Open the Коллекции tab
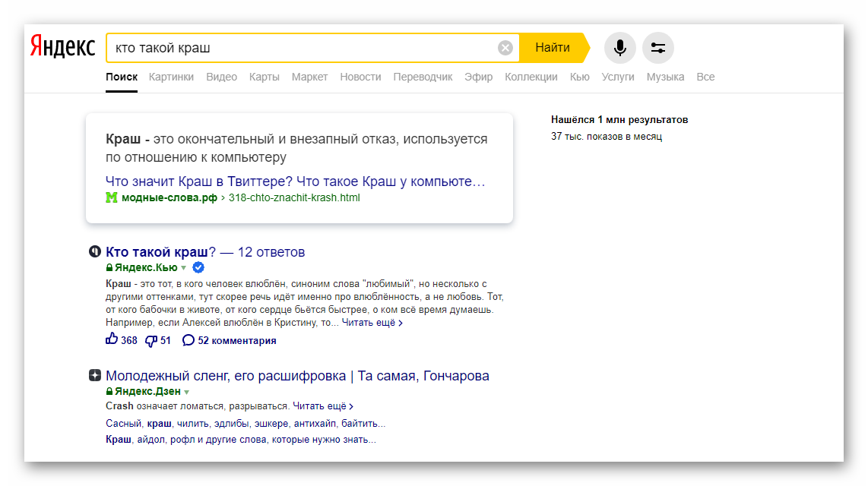868x486 pixels. 531,77
